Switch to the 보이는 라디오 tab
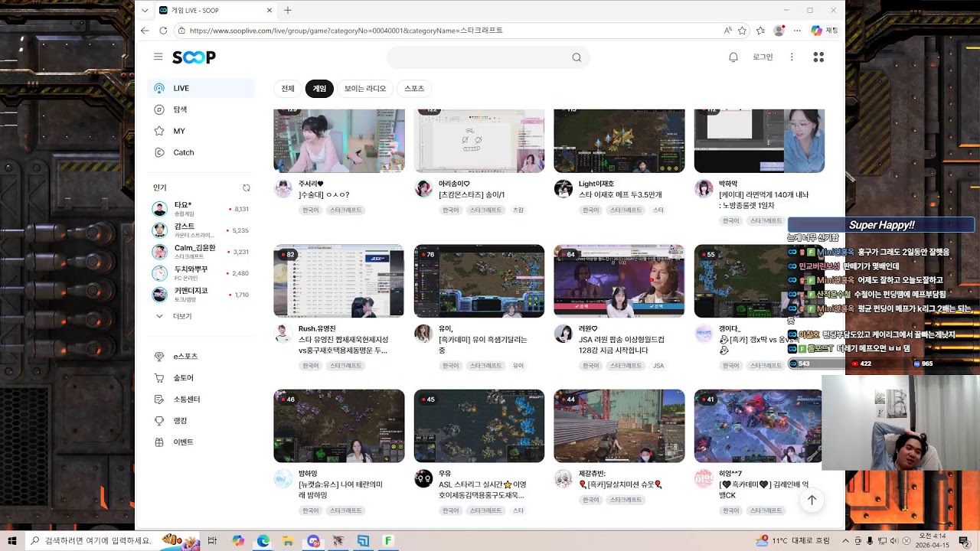This screenshot has width=980, height=551. [365, 89]
